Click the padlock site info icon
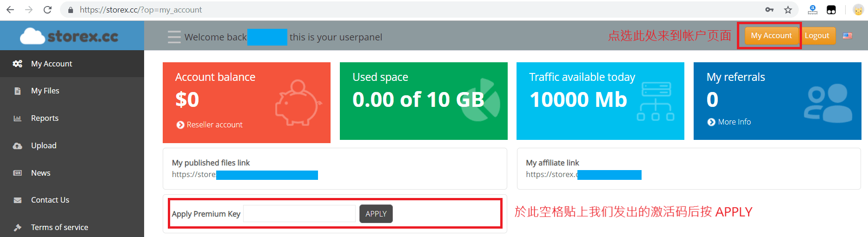868x237 pixels. pos(71,10)
